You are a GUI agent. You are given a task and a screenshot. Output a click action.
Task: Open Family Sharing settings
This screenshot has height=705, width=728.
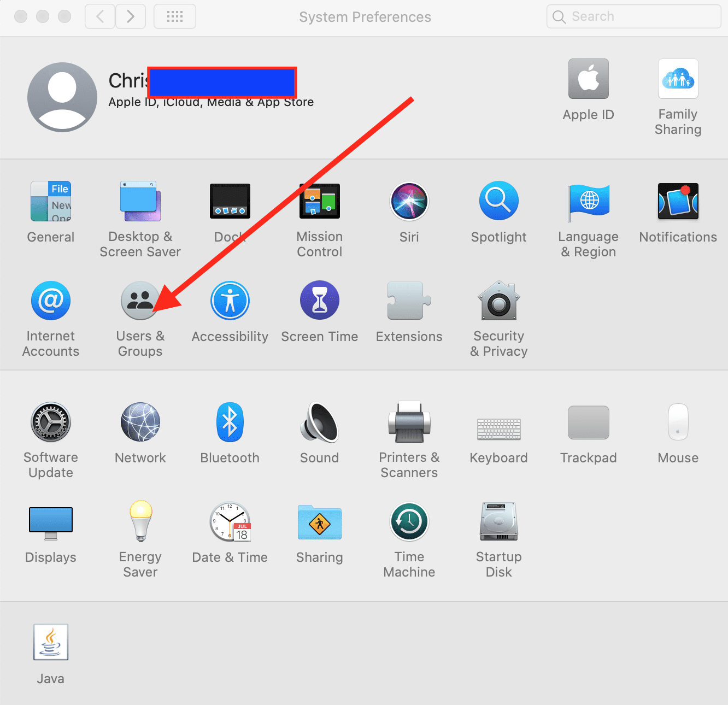point(678,80)
